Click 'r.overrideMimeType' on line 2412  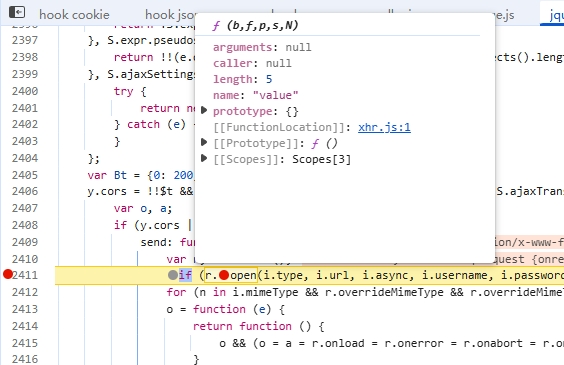click(384, 292)
